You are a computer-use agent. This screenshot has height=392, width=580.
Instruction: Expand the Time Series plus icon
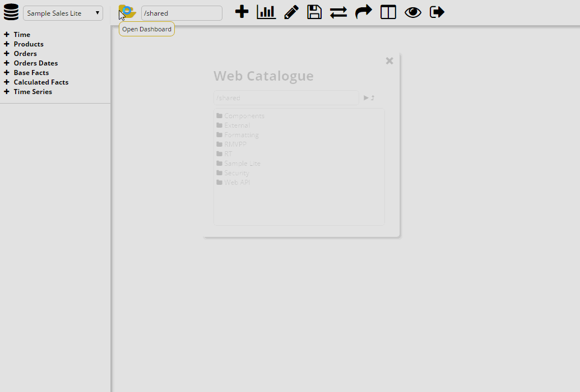coord(7,92)
